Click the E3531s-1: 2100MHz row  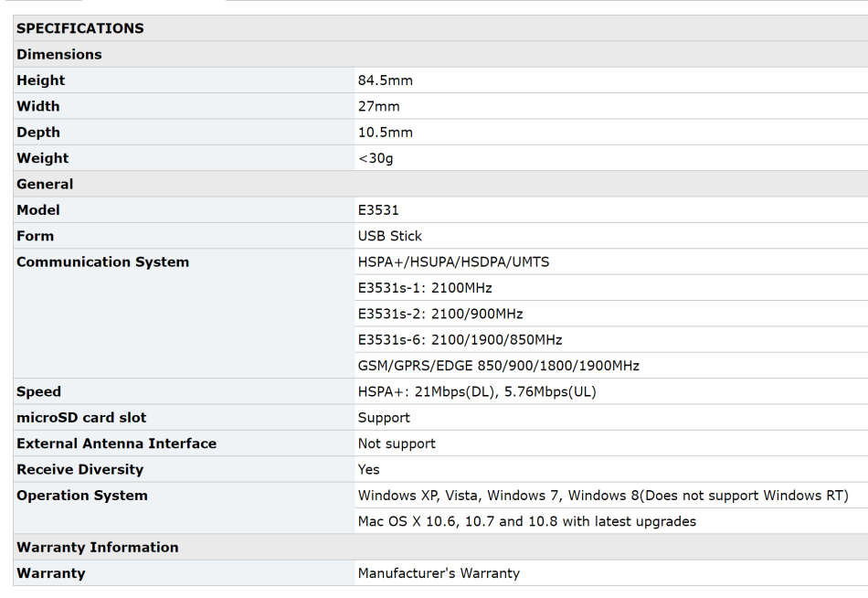pyautogui.click(x=425, y=288)
